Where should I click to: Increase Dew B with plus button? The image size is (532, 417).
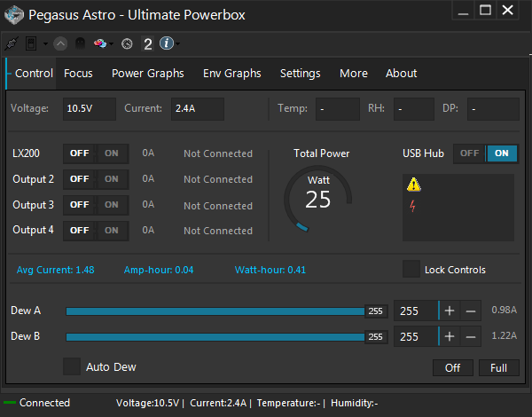[x=450, y=336]
